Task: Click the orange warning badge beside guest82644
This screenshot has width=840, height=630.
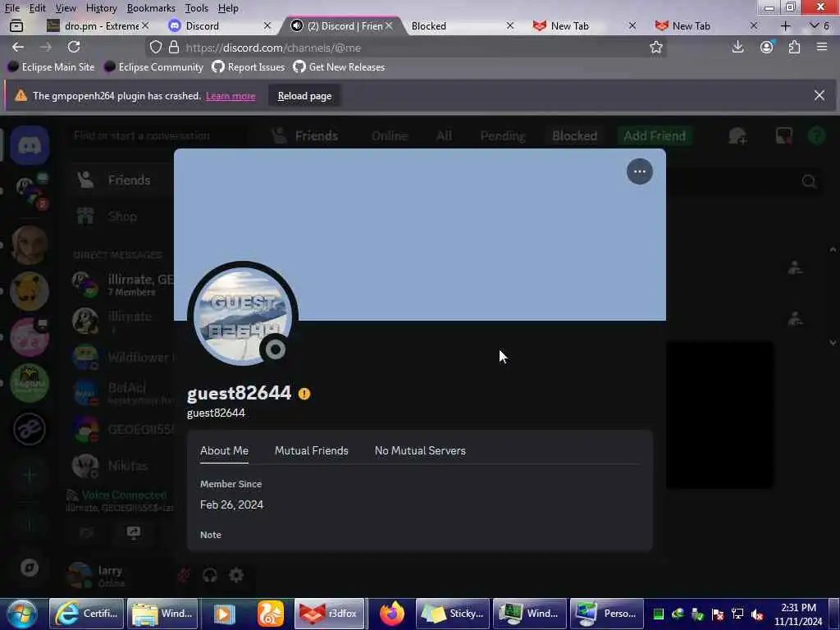Action: 304,394
